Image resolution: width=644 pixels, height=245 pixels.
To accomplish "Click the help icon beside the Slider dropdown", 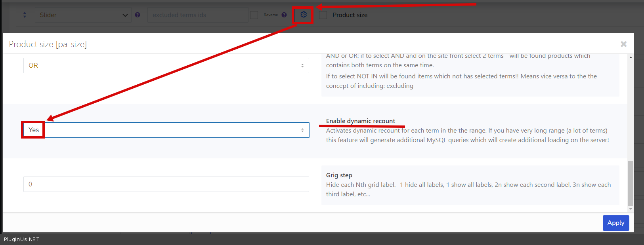I will point(138,15).
